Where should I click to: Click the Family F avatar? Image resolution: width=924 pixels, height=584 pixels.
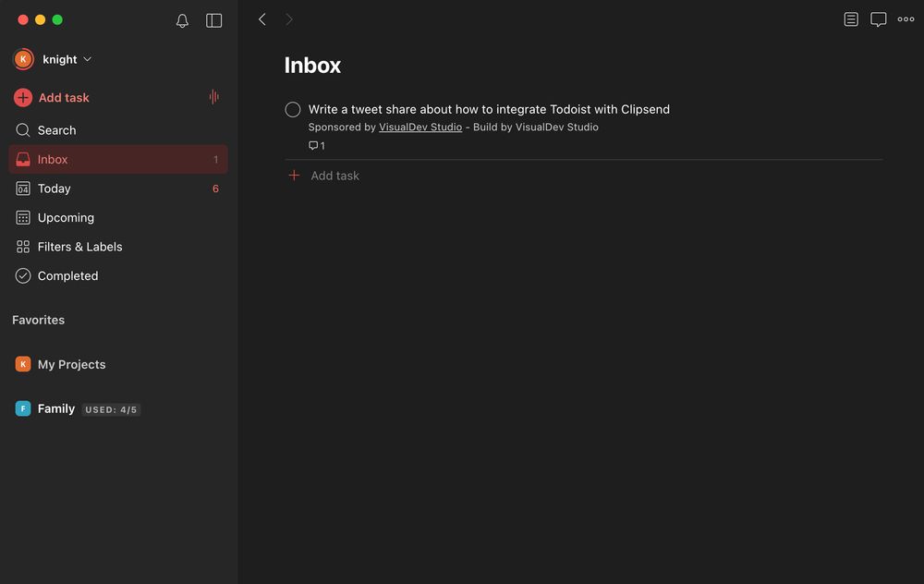23,408
